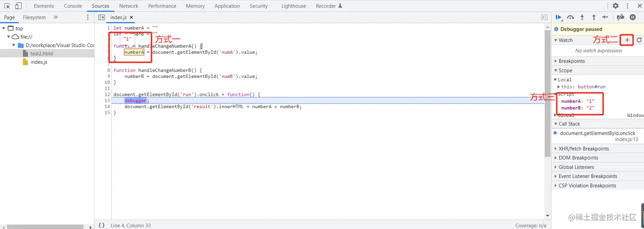The image size is (644, 229).
Task: Collapse the D:/workplace folder node
Action: [14, 45]
